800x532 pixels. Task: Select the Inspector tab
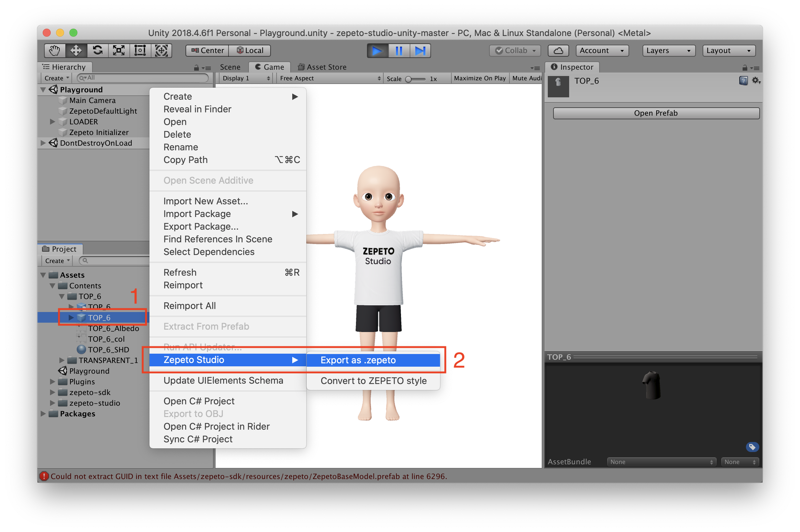(572, 67)
